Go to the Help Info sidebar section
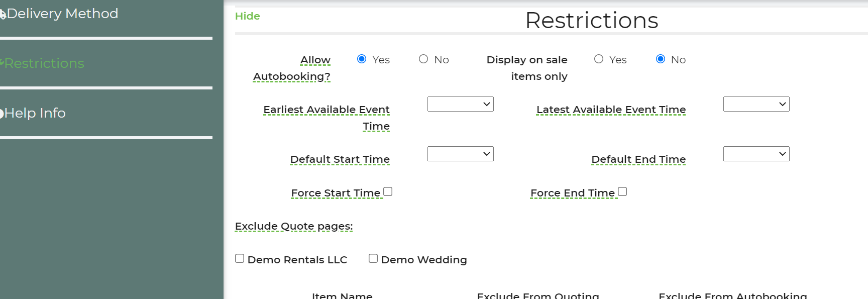Screen dimensions: 868x299 (35, 113)
